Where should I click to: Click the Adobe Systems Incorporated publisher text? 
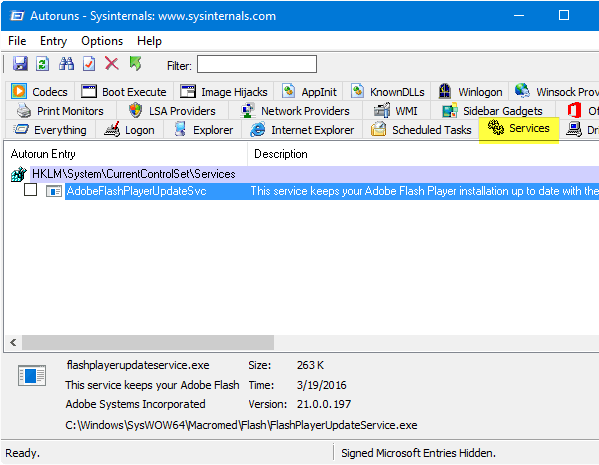(136, 404)
